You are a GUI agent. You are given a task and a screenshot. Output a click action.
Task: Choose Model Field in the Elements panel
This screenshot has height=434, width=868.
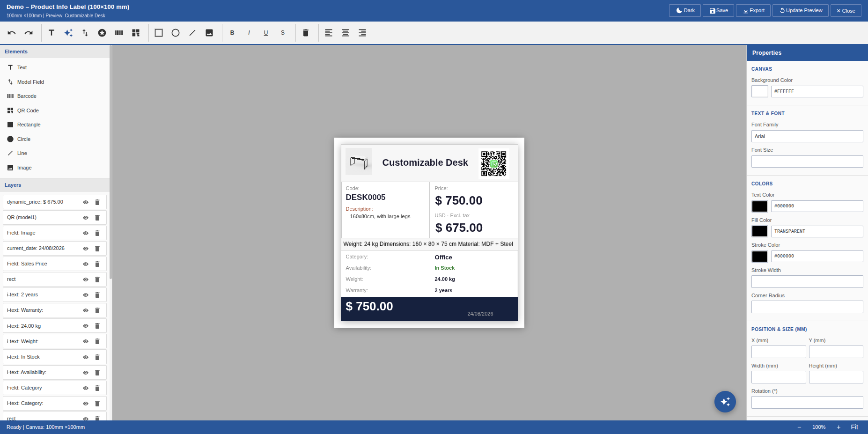55,82
